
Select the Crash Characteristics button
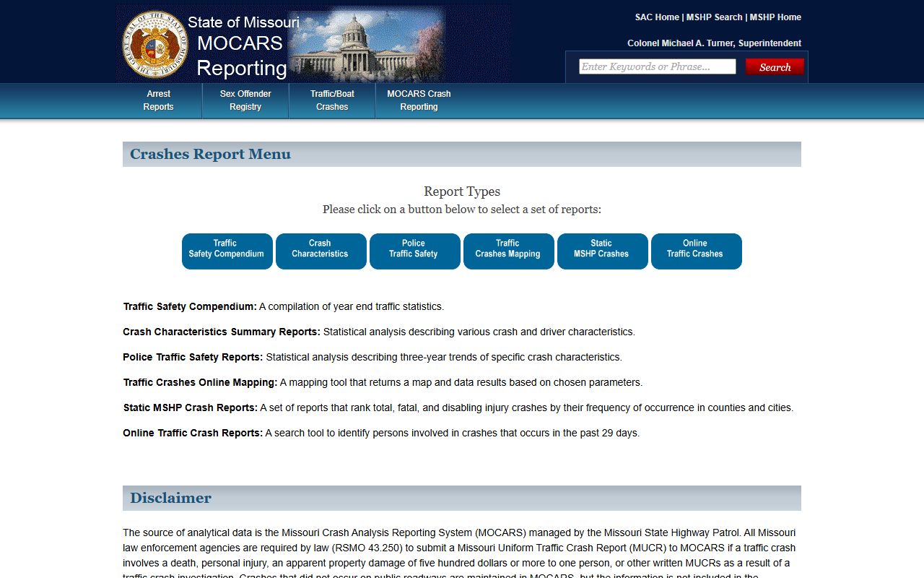click(321, 251)
